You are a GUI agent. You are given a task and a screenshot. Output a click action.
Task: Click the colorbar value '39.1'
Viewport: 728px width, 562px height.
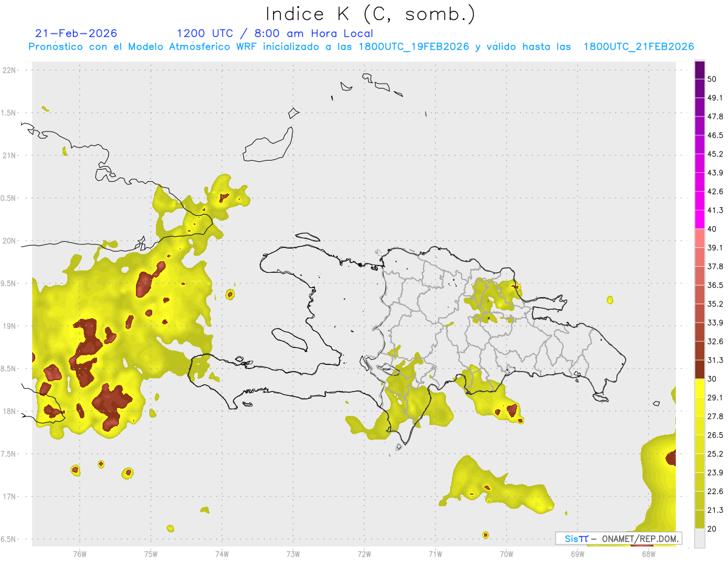click(715, 247)
